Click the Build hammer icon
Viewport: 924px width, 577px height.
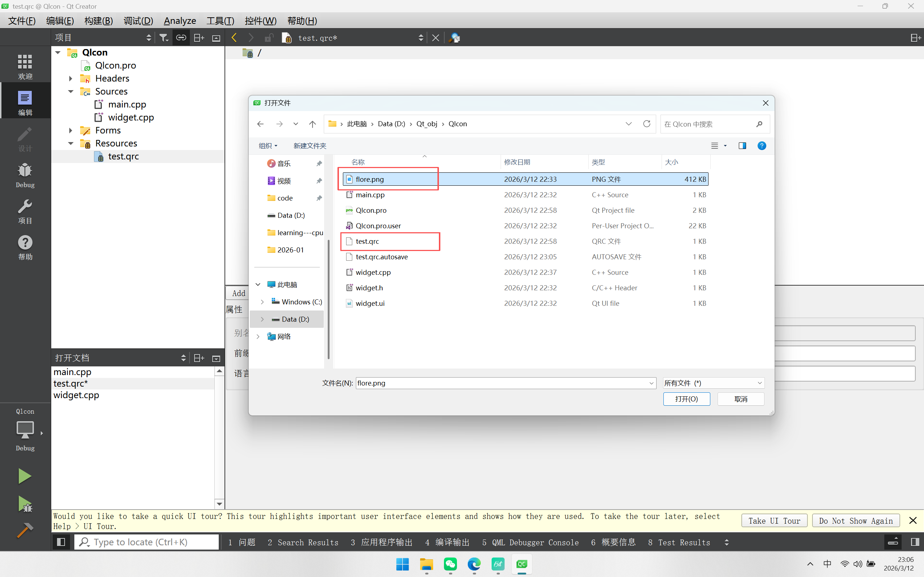point(25,530)
